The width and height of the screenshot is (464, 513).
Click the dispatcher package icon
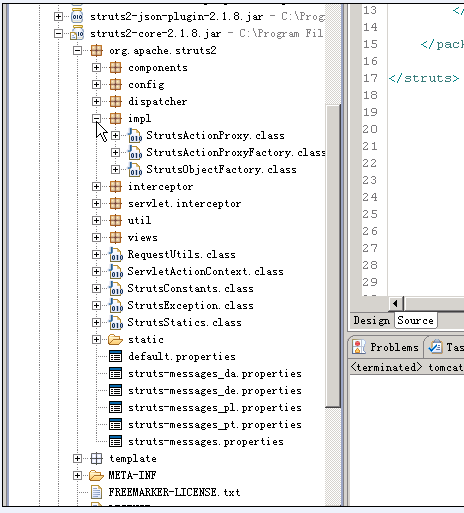click(x=115, y=101)
